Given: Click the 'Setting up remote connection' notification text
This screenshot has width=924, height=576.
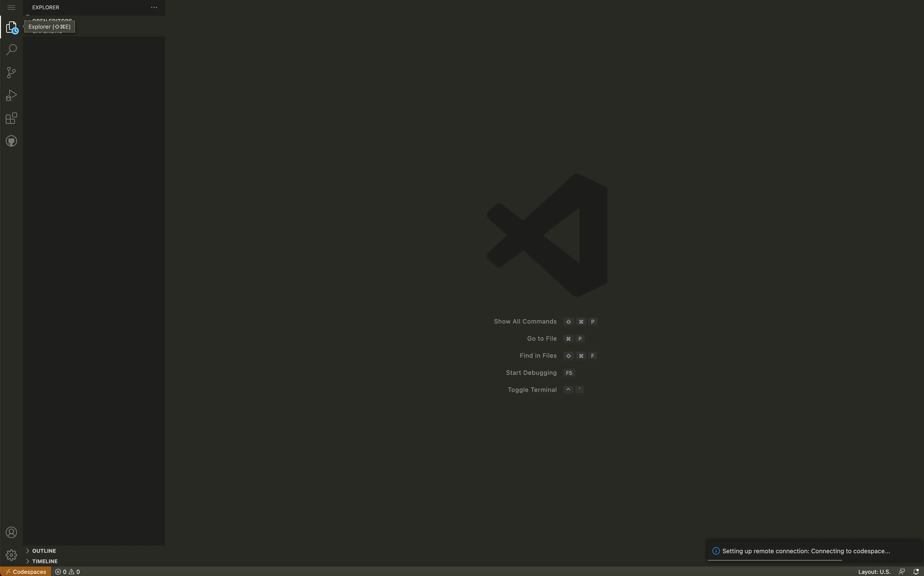Looking at the screenshot, I should pos(806,551).
